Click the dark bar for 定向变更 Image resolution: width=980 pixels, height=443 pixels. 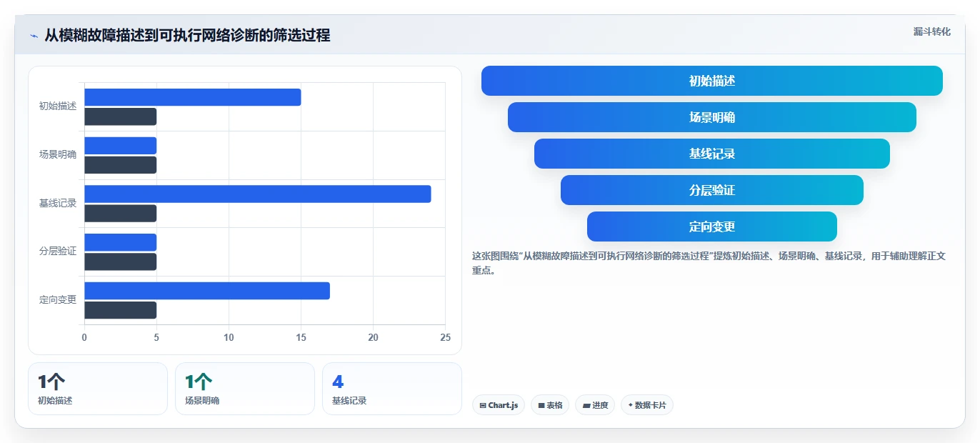click(x=120, y=310)
